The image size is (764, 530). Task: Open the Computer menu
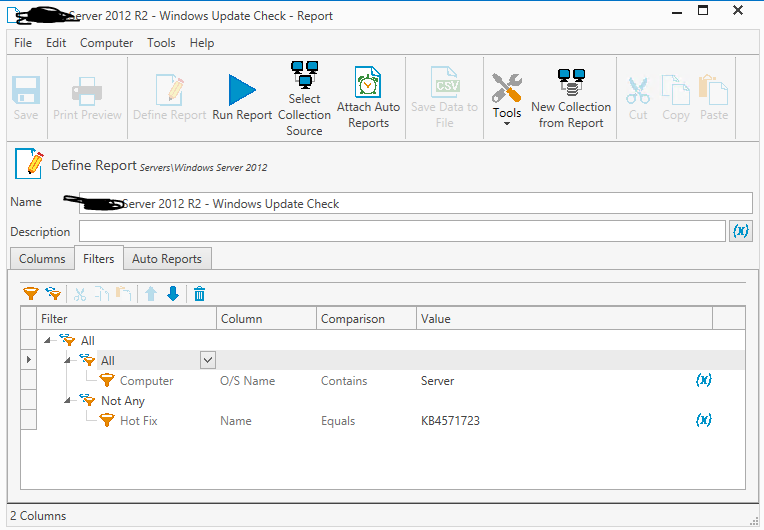coord(106,43)
